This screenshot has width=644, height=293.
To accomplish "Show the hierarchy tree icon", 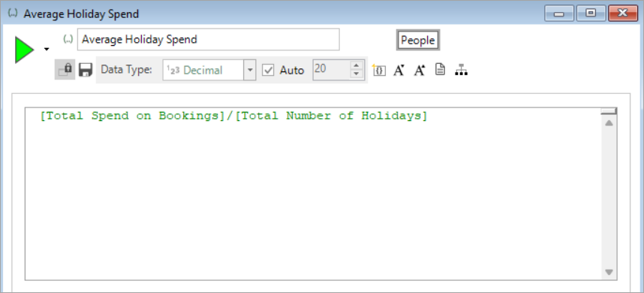I will coord(461,70).
